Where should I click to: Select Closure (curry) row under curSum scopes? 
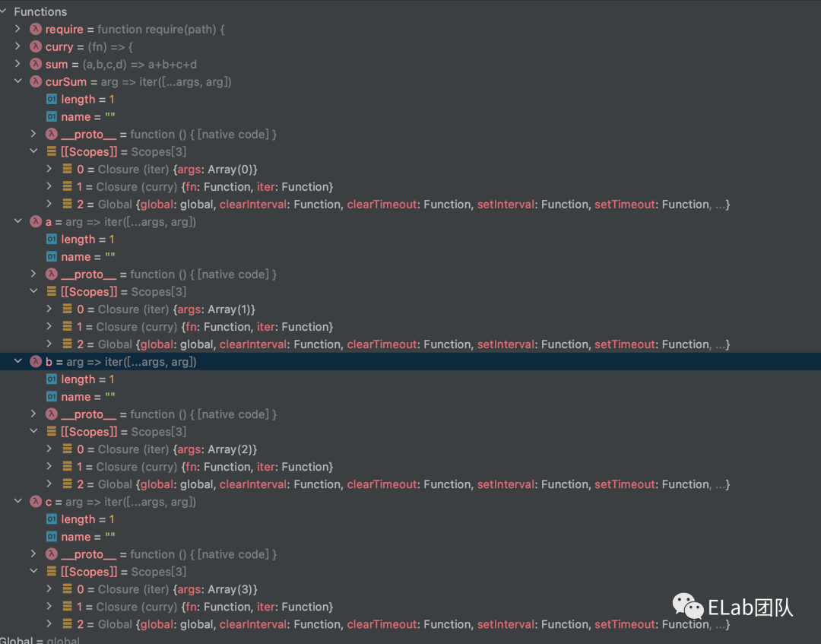click(x=410, y=187)
